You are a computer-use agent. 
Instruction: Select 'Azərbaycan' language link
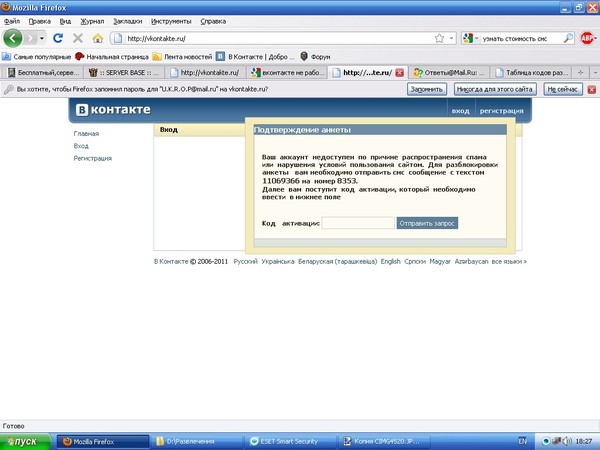[471, 261]
